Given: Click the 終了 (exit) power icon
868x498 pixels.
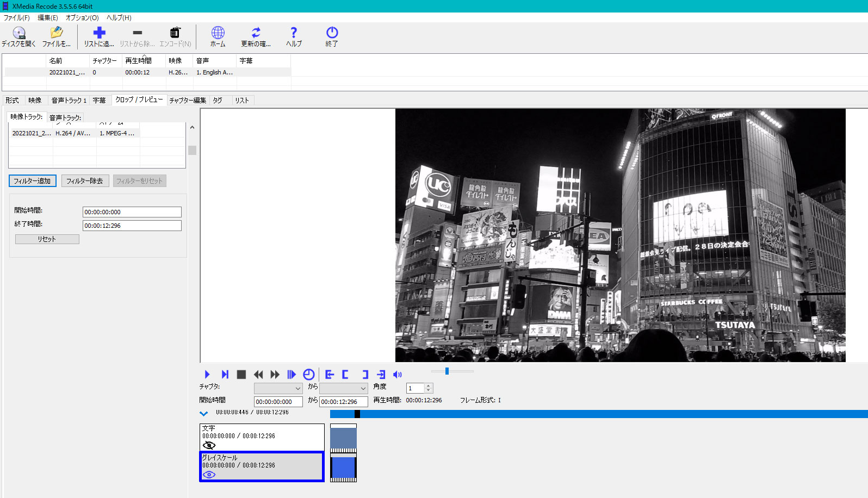Looking at the screenshot, I should pyautogui.click(x=332, y=33).
